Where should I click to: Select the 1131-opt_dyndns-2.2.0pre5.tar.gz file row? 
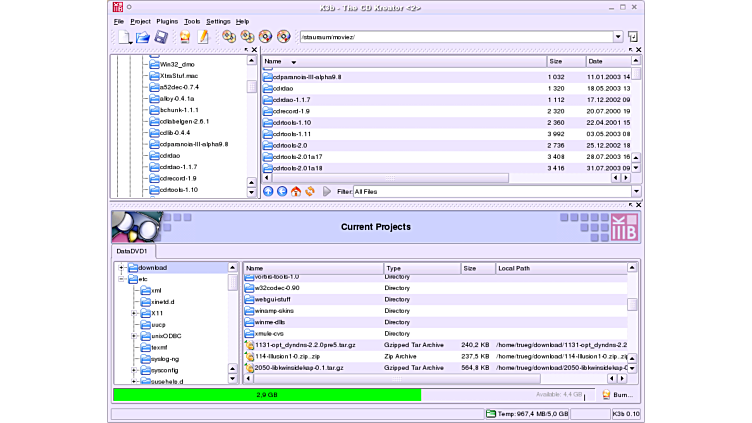435,345
